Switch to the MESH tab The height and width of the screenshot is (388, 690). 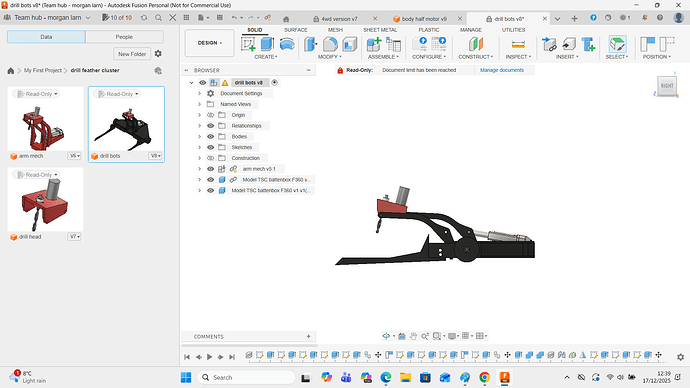335,30
